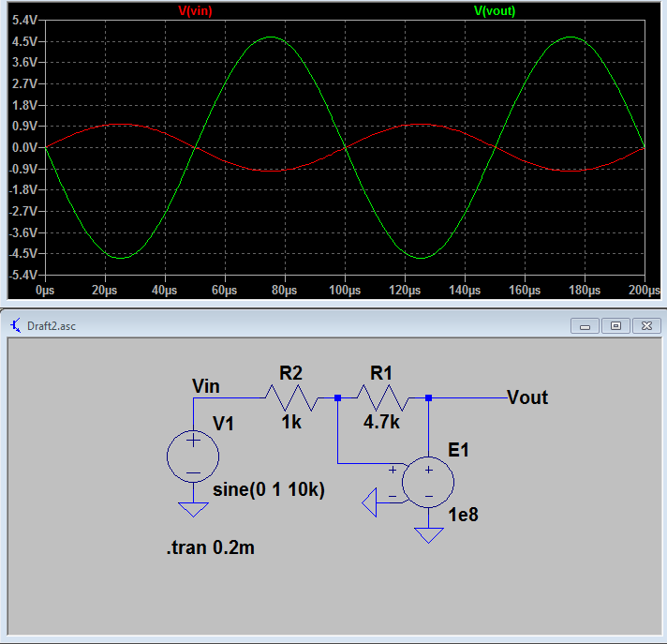The image size is (667, 644).
Task: Click the V1 reference designator label
Action: 223,424
